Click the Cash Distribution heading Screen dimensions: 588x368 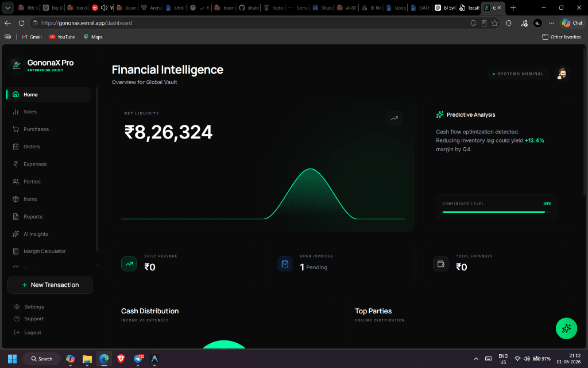pos(150,311)
